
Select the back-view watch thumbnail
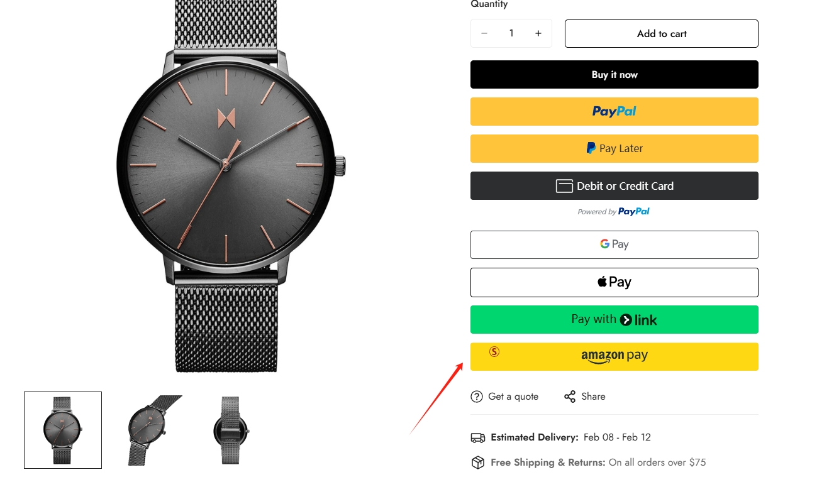point(231,430)
